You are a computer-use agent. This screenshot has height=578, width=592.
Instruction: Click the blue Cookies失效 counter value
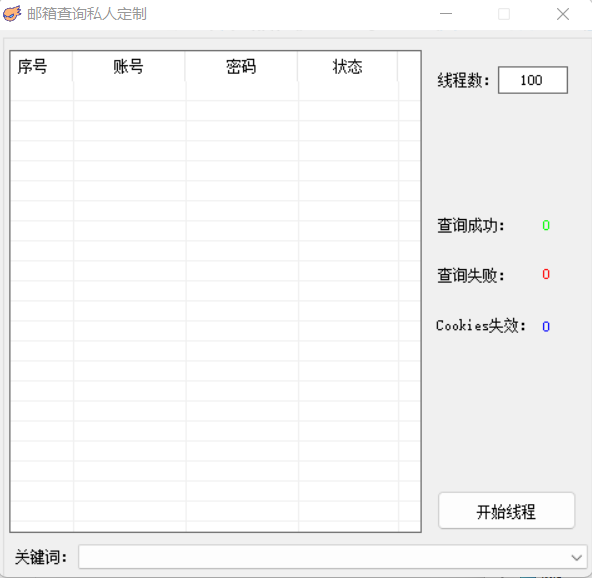pyautogui.click(x=546, y=326)
